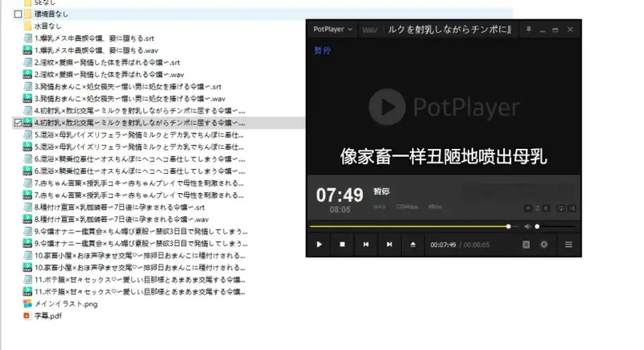Open PotPlayer control panel gear icon
The width and height of the screenshot is (644, 350).
click(544, 245)
